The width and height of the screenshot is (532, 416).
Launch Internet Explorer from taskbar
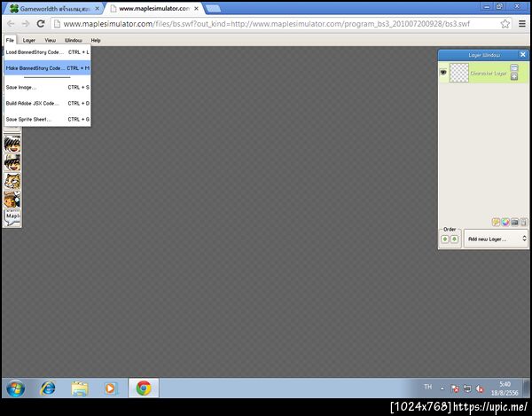(x=48, y=389)
